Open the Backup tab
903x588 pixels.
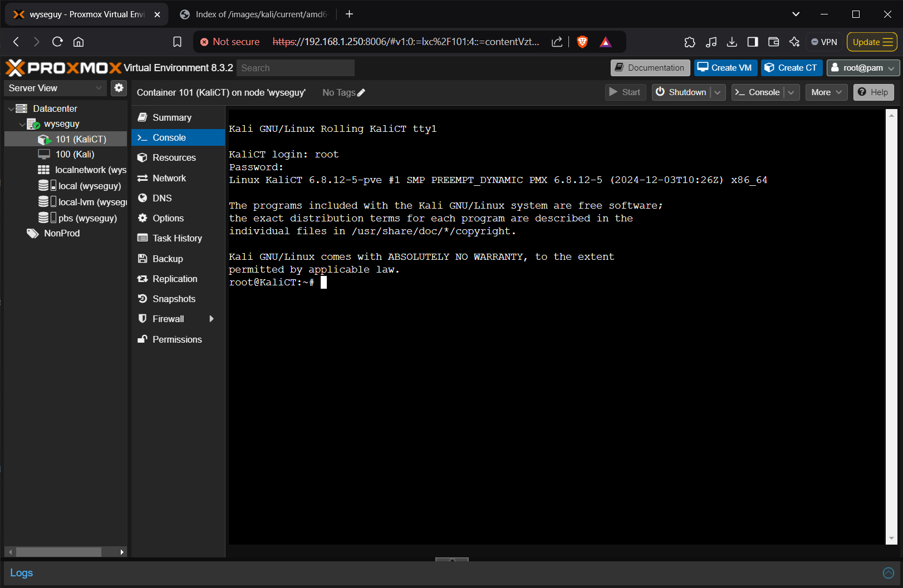(x=178, y=259)
